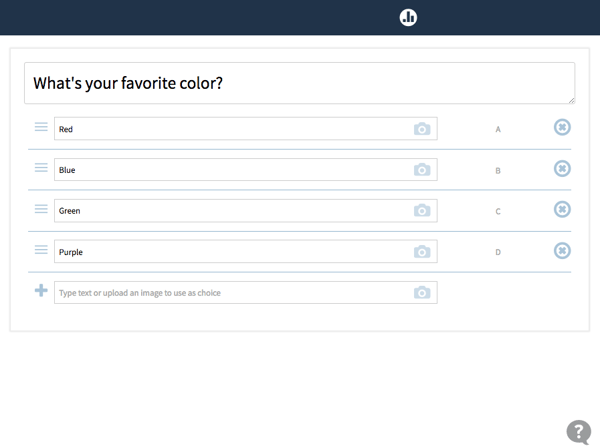Click the plus icon to add choice
This screenshot has width=600, height=446.
(x=41, y=291)
